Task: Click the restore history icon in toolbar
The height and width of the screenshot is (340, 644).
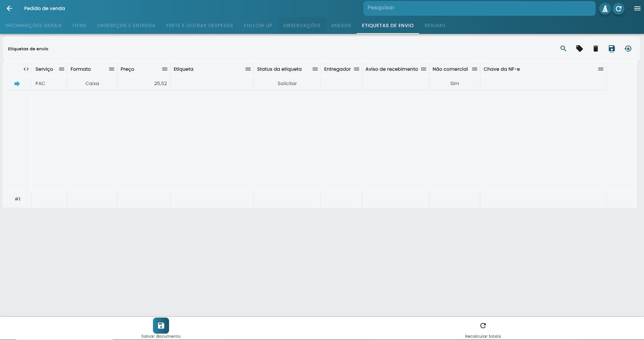Action: click(628, 49)
